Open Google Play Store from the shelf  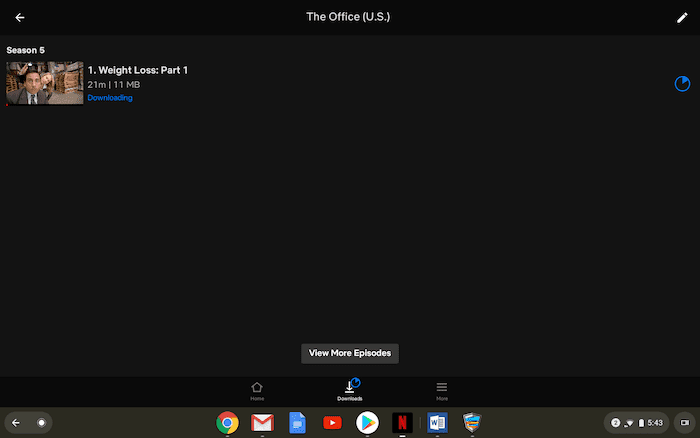click(367, 422)
